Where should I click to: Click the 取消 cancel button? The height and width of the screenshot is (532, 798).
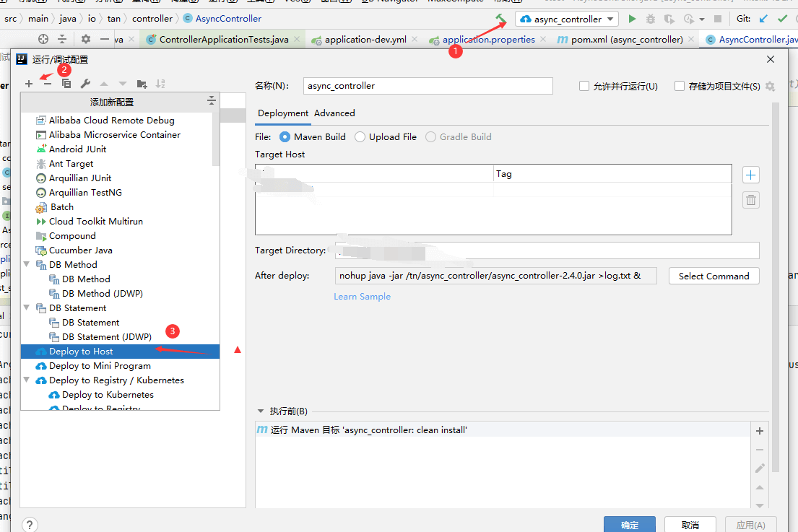pyautogui.click(x=690, y=524)
